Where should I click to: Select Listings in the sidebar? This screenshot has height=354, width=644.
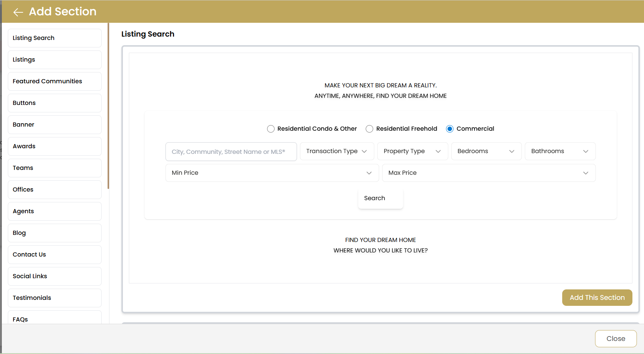(54, 59)
